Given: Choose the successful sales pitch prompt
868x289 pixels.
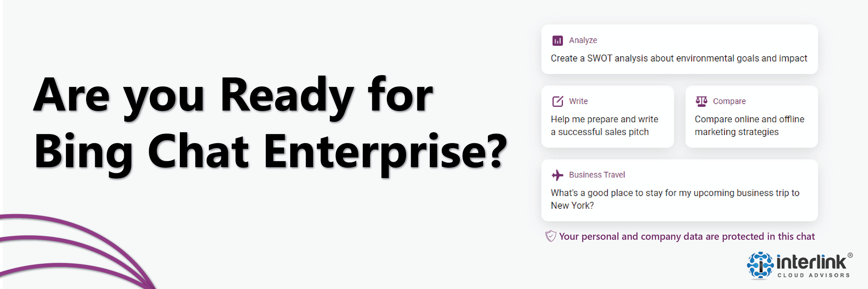Looking at the screenshot, I should tap(604, 126).
